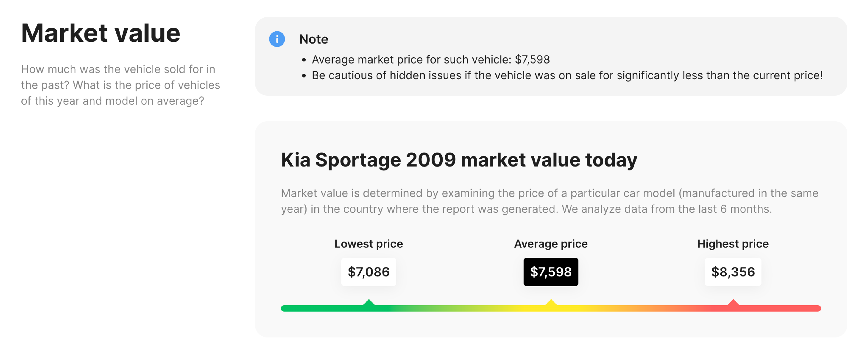Click the Average price label
This screenshot has width=868, height=360.
click(x=551, y=243)
